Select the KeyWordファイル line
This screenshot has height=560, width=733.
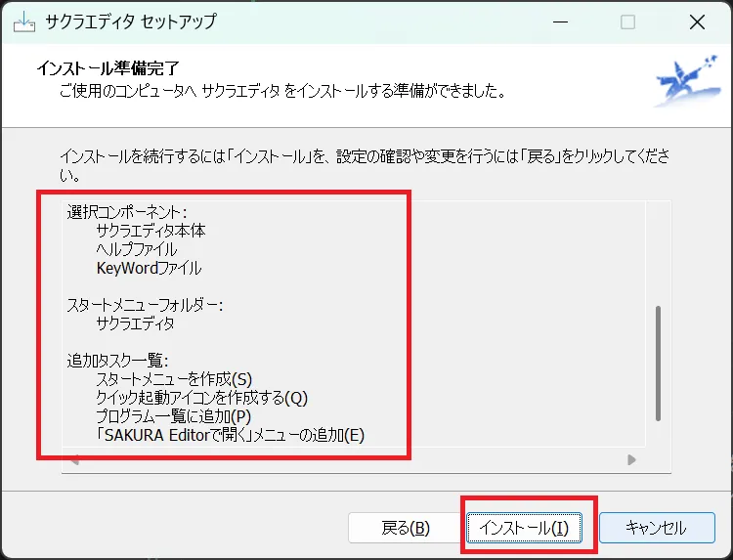click(149, 269)
